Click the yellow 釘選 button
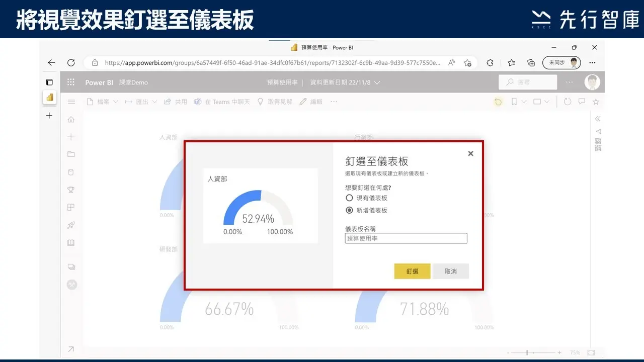The height and width of the screenshot is (362, 644). coord(412,271)
